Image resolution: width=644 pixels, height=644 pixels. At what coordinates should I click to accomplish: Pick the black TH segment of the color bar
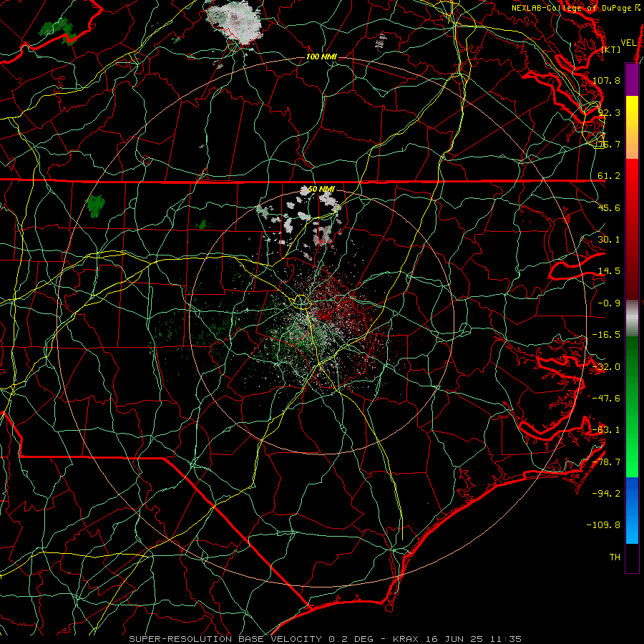(x=632, y=558)
